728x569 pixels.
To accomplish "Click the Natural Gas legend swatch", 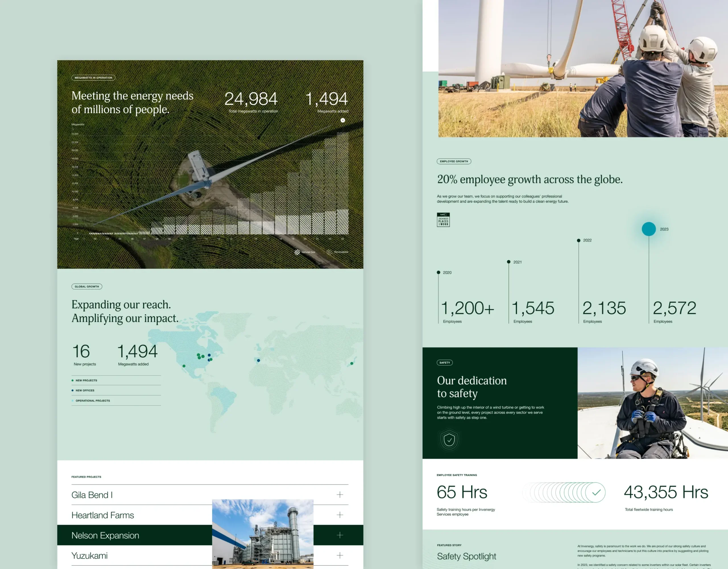I will [x=298, y=252].
